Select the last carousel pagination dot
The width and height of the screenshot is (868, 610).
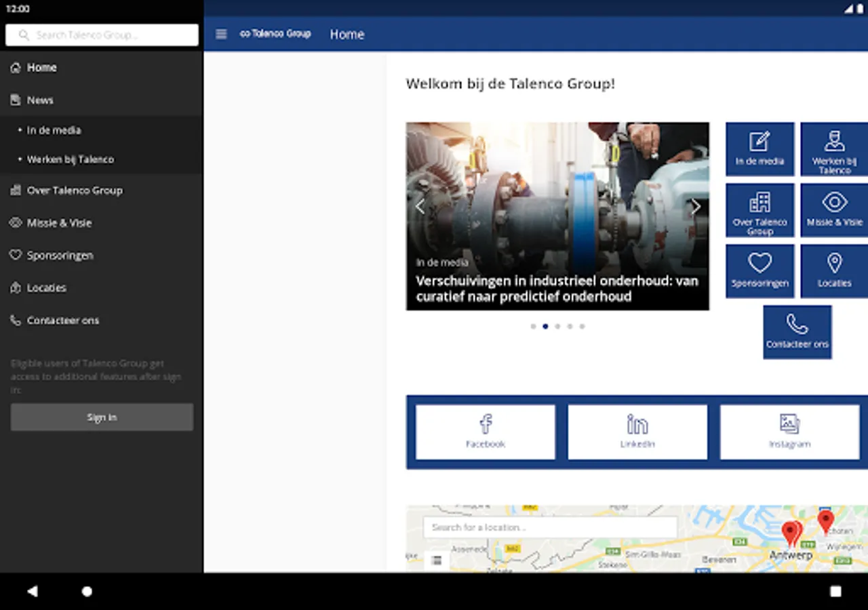[x=582, y=326]
